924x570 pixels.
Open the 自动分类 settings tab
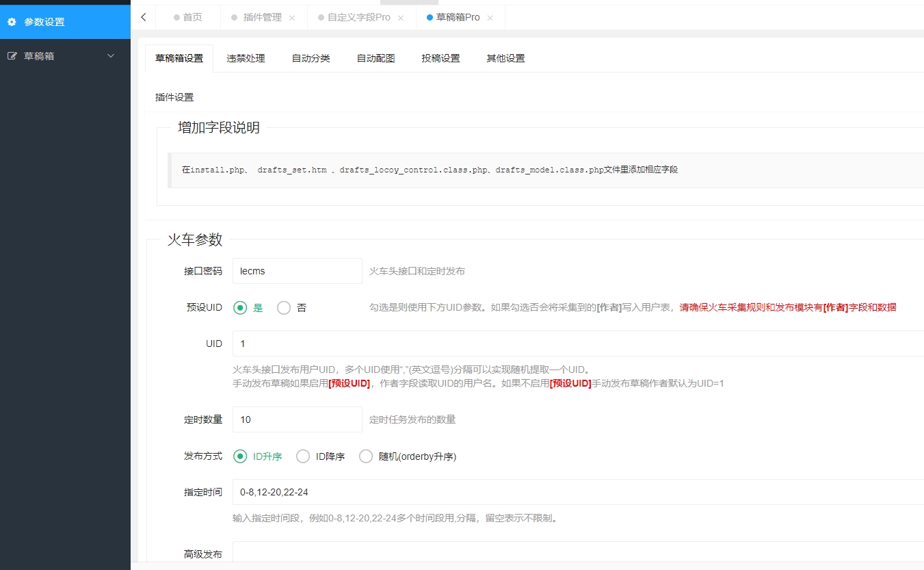(x=311, y=58)
